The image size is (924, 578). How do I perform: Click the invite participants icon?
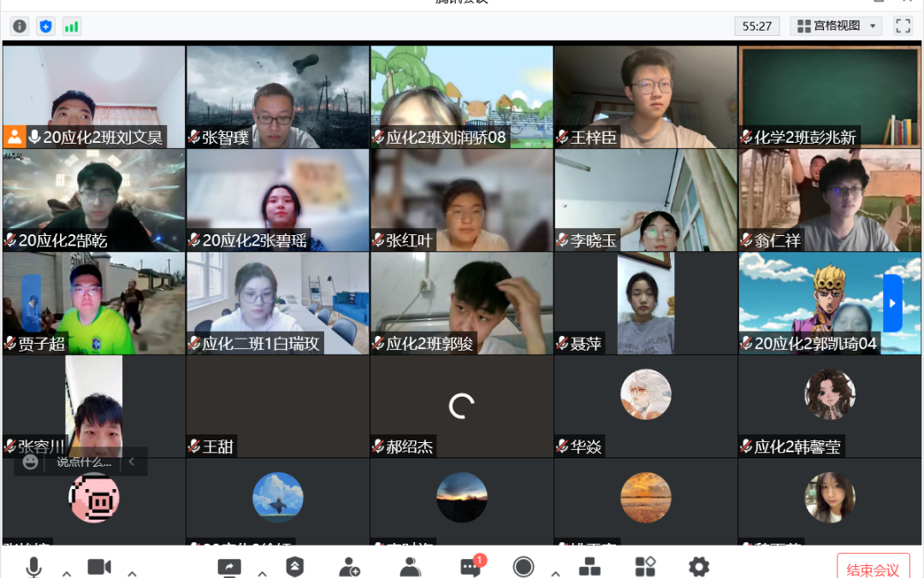pos(349,567)
